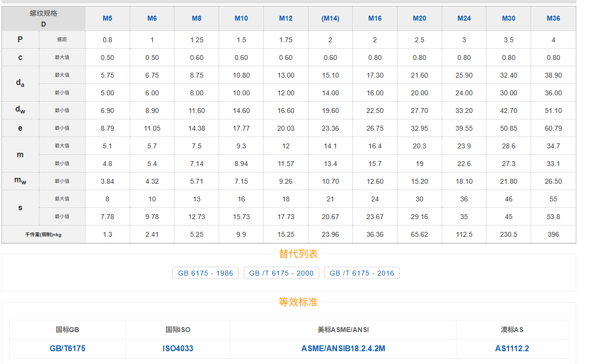595x364 pixels.
Task: Click the 千件重(钢制)≈kg row label
Action: point(43,235)
